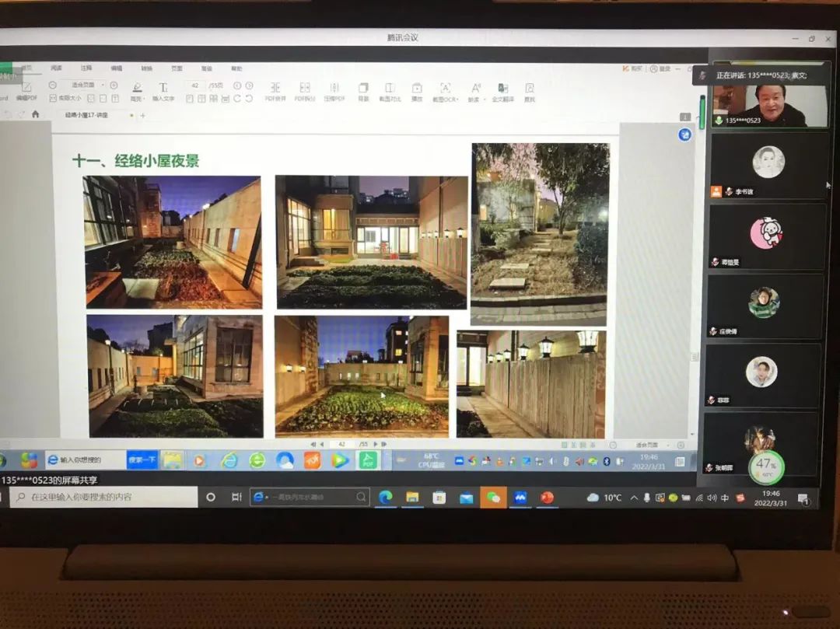Click the shared-screen search box 输入你想搜的
Screen dimensions: 840x629
[85, 460]
